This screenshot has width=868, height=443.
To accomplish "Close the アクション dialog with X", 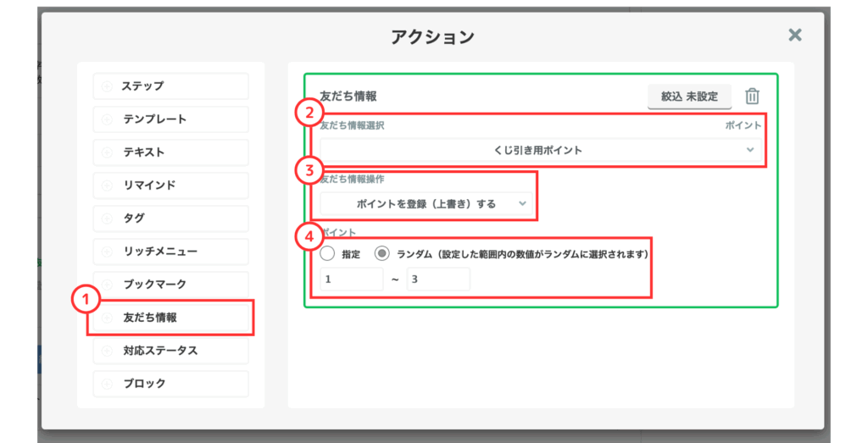I will 794,35.
